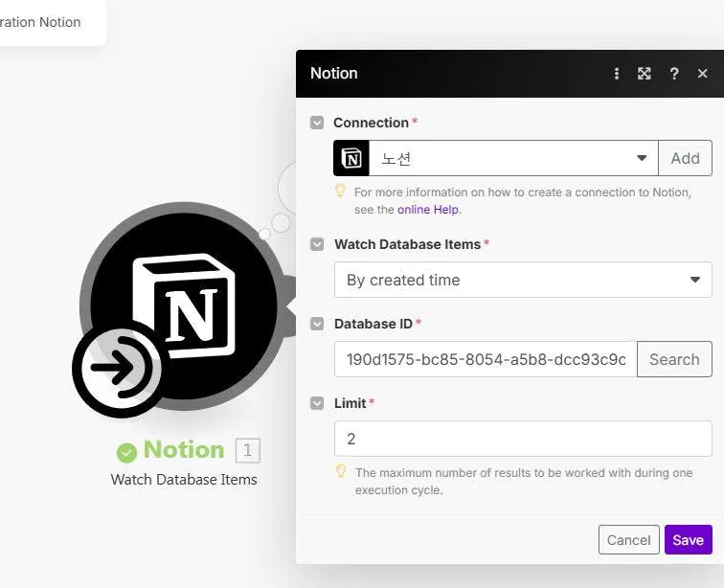Click the small add-module circle near the Notion node

(x=264, y=235)
